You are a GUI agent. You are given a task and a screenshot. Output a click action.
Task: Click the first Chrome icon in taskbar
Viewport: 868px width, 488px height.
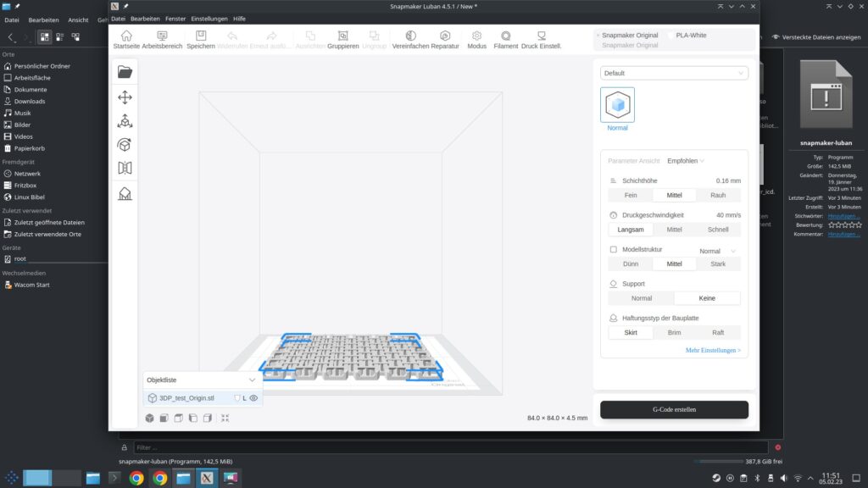(136, 478)
